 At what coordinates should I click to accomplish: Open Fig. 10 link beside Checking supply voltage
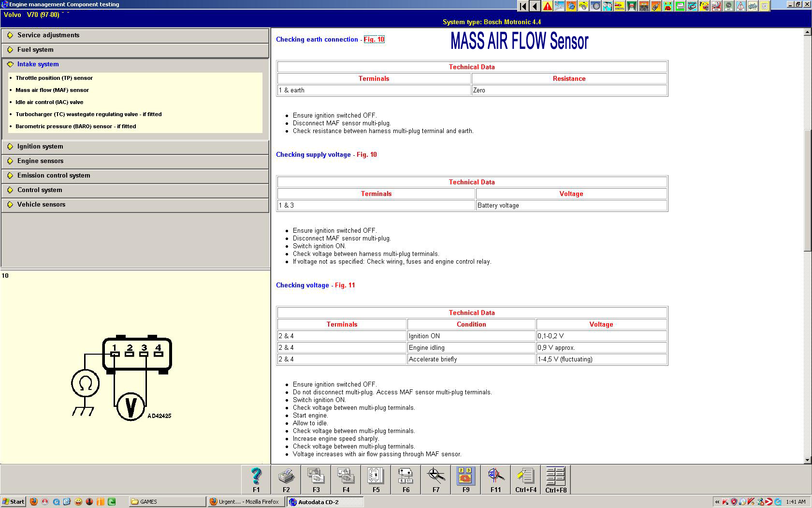point(367,155)
